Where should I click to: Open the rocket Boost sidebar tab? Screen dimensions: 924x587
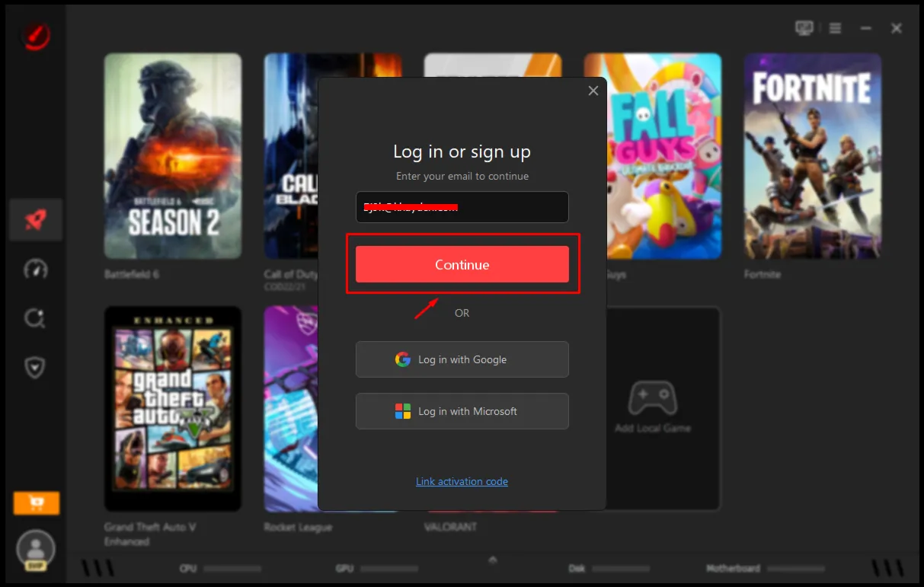pos(36,220)
